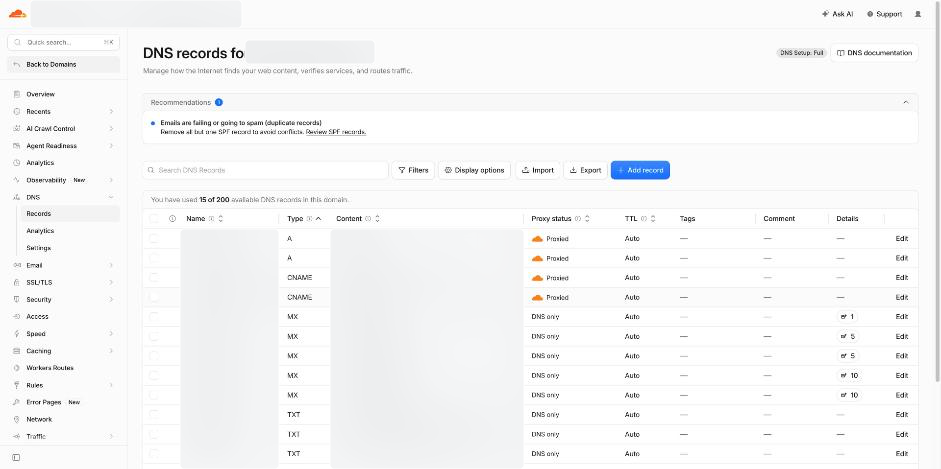941x469 pixels.
Task: Open the Filters button
Action: pos(413,170)
